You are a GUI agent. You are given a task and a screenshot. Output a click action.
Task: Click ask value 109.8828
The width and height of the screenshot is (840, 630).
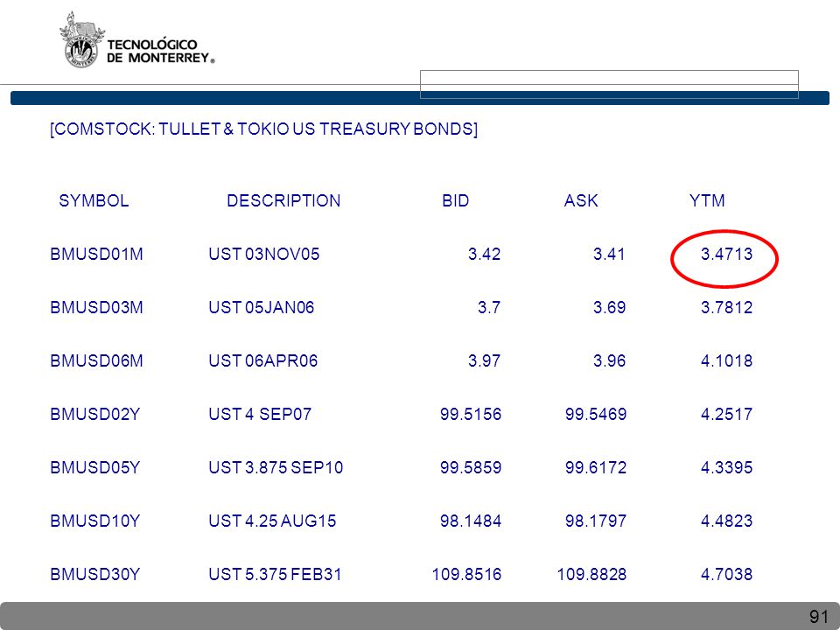click(591, 574)
